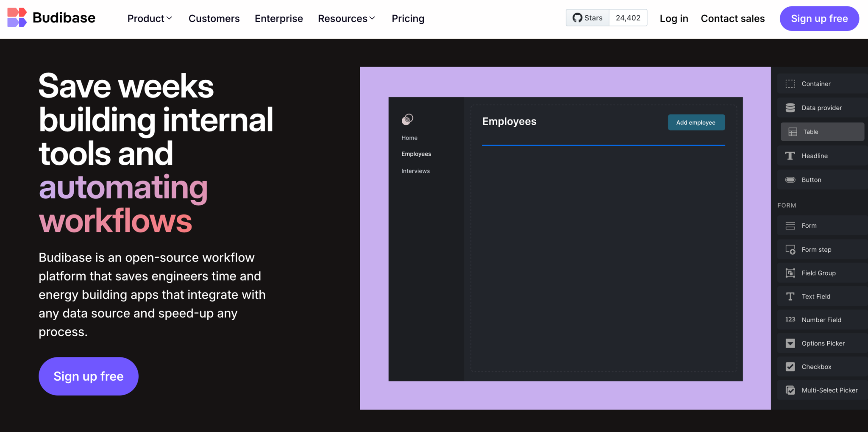Image resolution: width=868 pixels, height=432 pixels.
Task: Expand the Product menu
Action: pos(150,18)
